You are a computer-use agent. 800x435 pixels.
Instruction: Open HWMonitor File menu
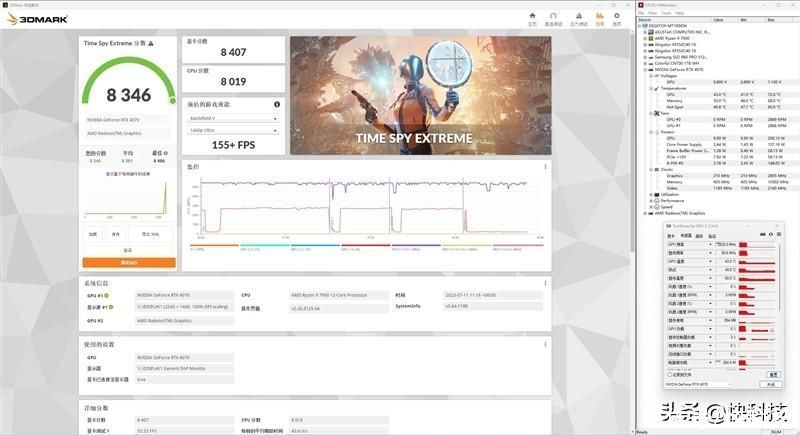pyautogui.click(x=642, y=13)
